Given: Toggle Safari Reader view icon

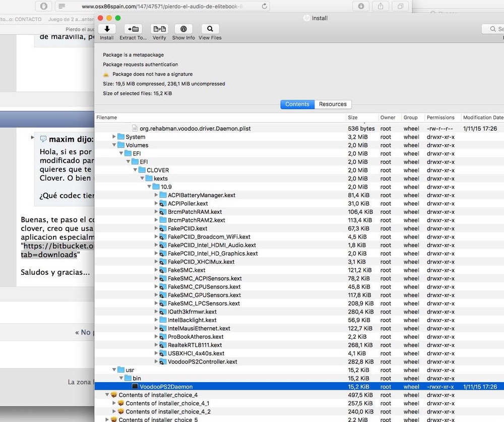Looking at the screenshot, I should 62,6.
